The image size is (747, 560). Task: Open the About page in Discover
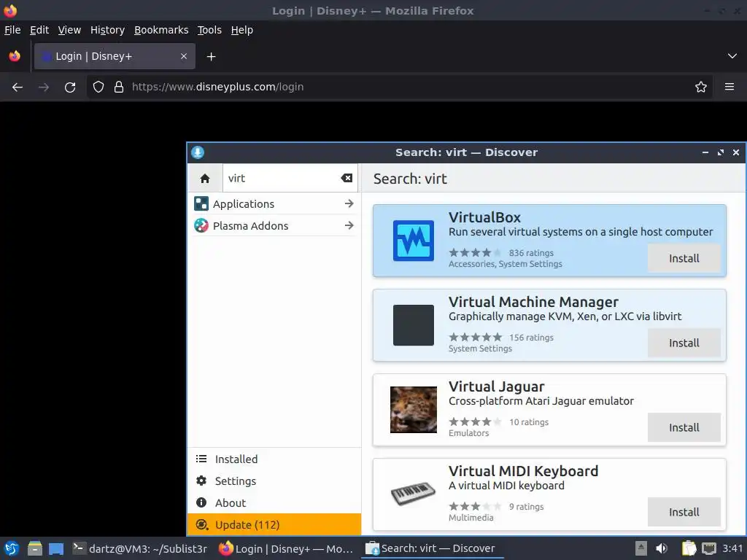pos(274,503)
